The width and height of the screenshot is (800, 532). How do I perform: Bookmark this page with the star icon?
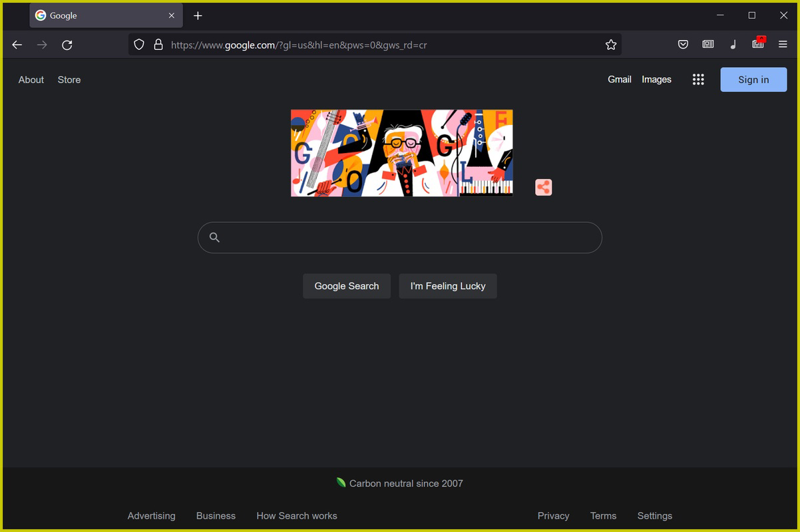pyautogui.click(x=610, y=45)
